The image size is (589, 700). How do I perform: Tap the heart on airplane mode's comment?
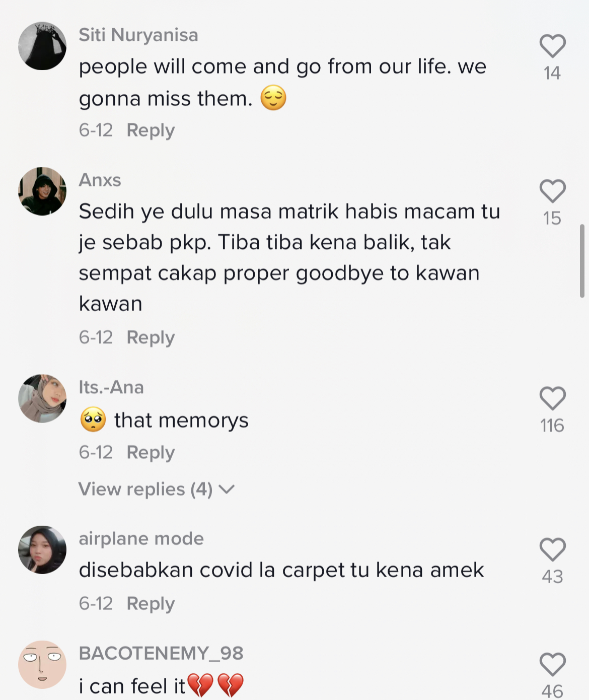pyautogui.click(x=552, y=549)
